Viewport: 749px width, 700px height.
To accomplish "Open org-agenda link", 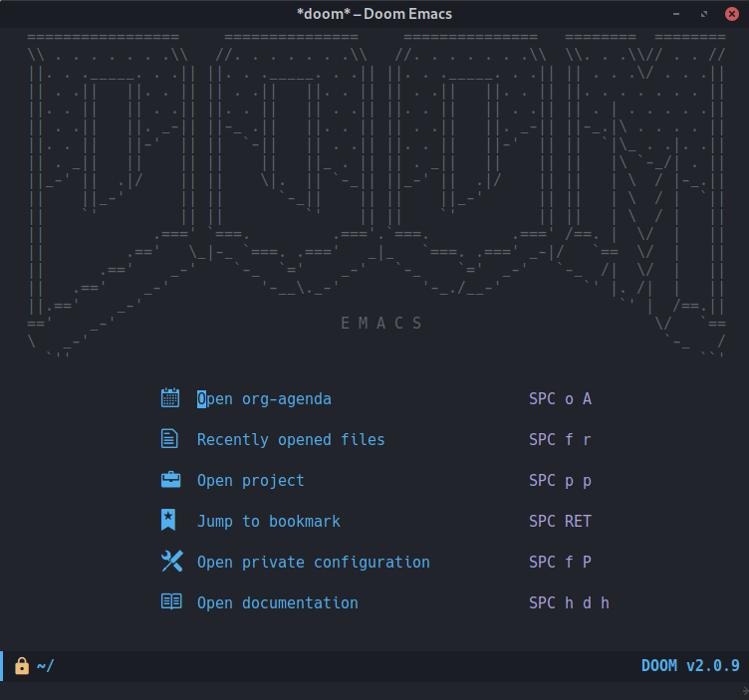I will point(264,399).
